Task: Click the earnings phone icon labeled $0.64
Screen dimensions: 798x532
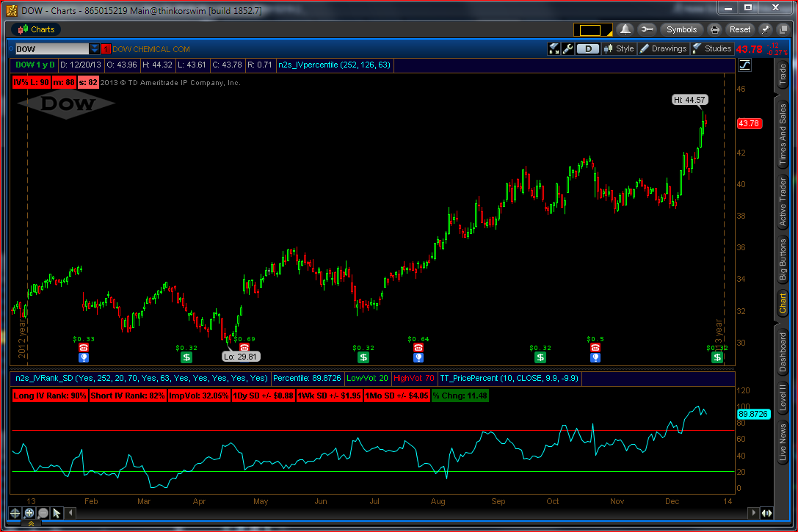Action: [418, 348]
